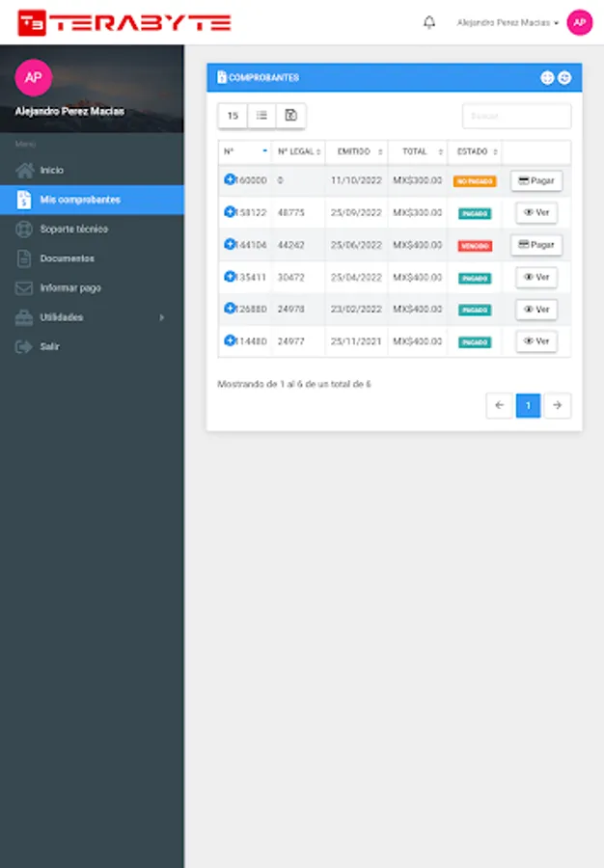The image size is (604, 868).
Task: Expand row 158122 details
Action: [230, 211]
